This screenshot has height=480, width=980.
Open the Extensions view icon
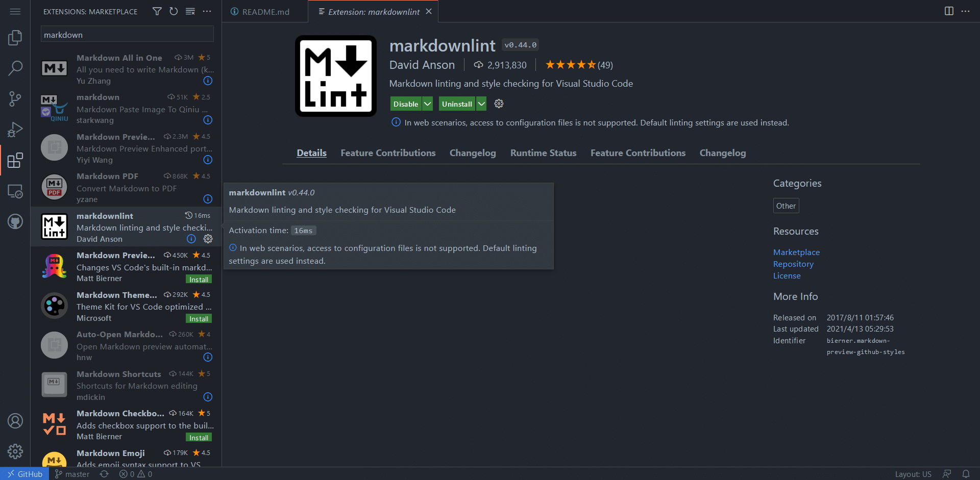pos(15,160)
